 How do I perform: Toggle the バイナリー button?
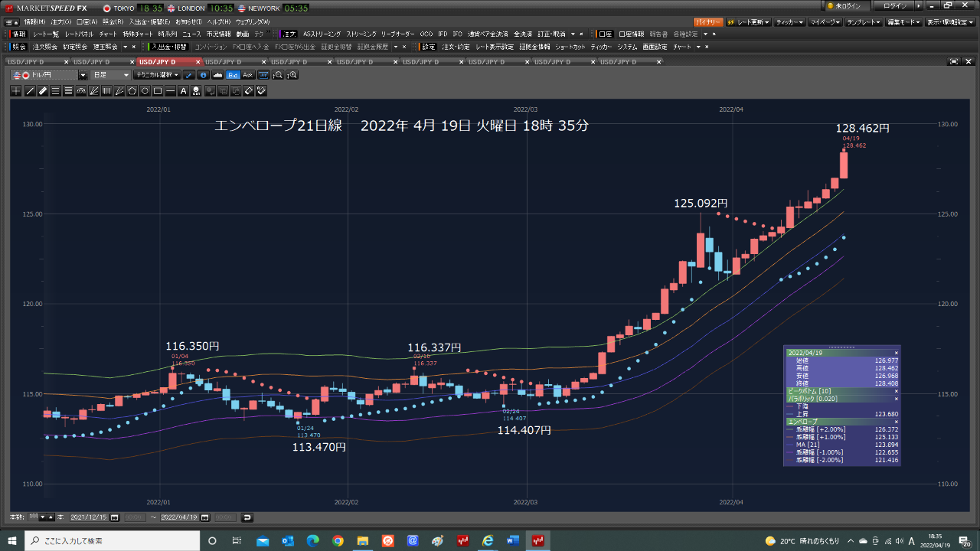[x=708, y=22]
